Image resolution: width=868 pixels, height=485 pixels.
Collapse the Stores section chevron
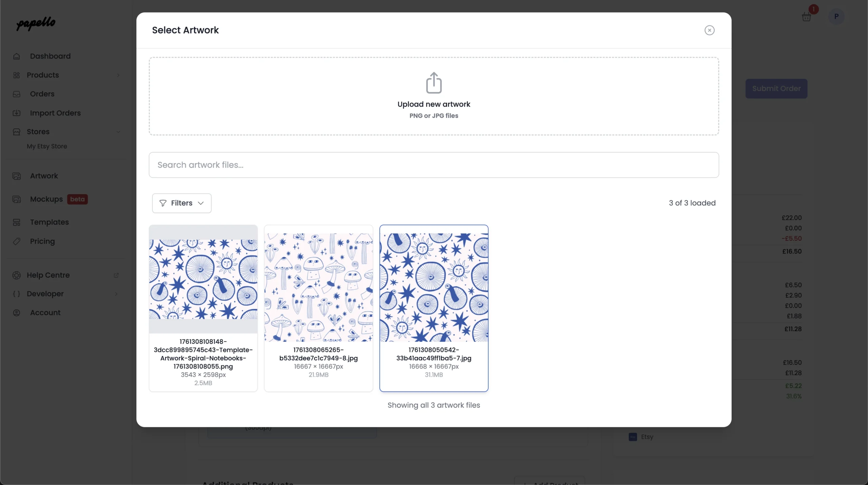pos(118,132)
